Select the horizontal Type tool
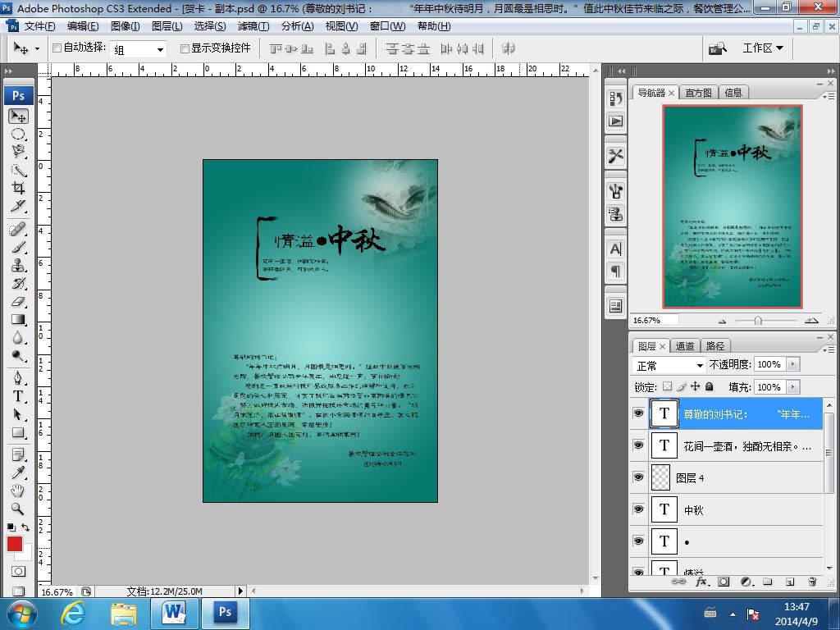 pos(18,396)
